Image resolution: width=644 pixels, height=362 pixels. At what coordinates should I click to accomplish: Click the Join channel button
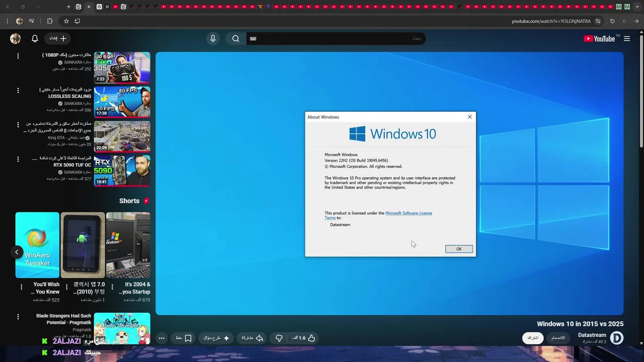click(558, 338)
